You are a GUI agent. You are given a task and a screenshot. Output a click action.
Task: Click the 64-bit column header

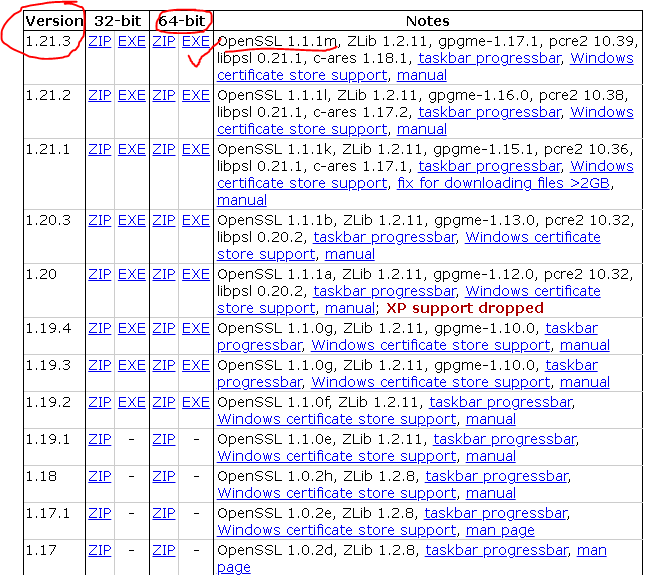click(181, 20)
